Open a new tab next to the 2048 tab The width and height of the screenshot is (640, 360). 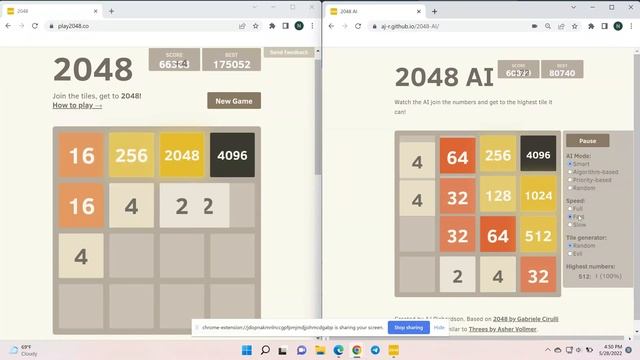[111, 11]
